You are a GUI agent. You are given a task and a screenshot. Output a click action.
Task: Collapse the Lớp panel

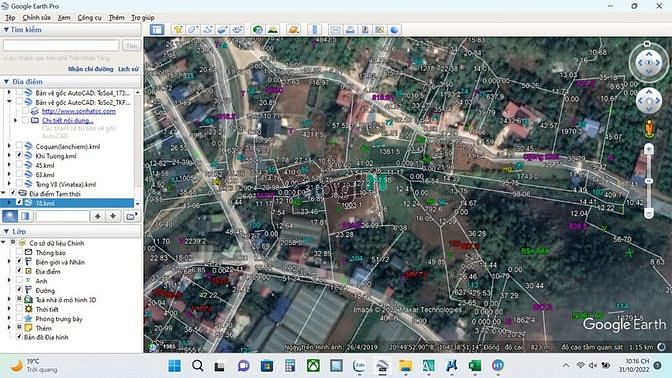(x=6, y=231)
